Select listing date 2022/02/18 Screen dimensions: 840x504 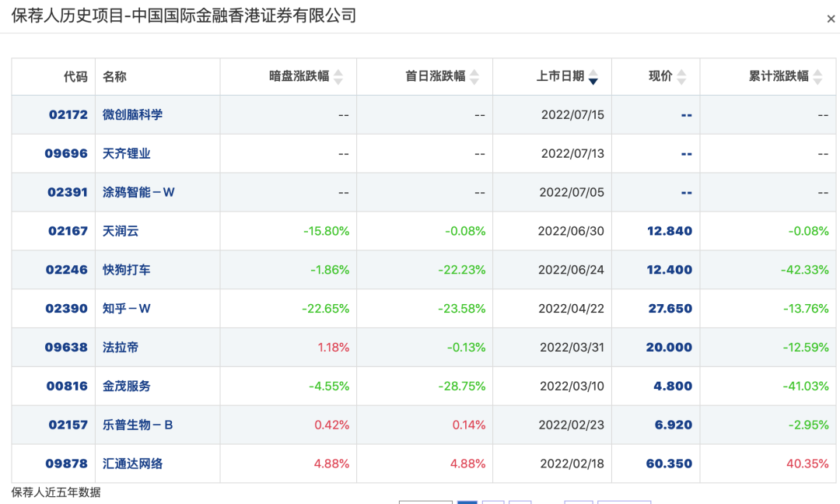click(572, 464)
